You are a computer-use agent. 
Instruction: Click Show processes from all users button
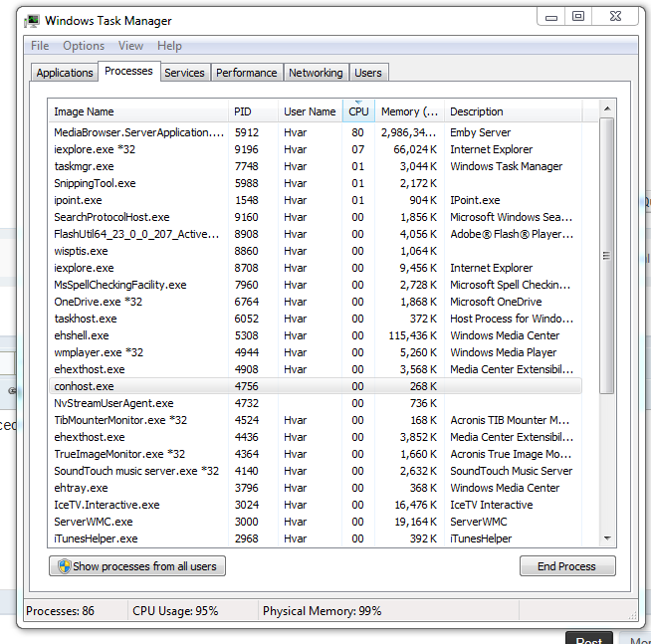[x=137, y=566]
